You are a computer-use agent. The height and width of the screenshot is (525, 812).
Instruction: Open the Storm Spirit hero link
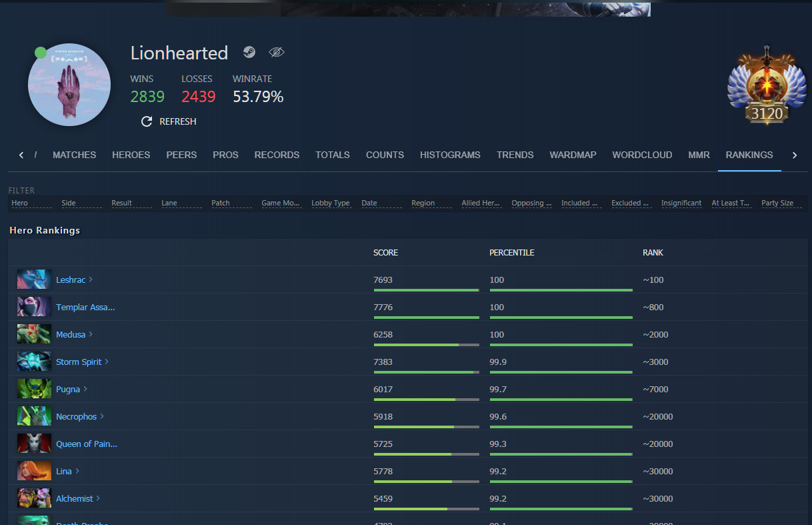point(82,362)
